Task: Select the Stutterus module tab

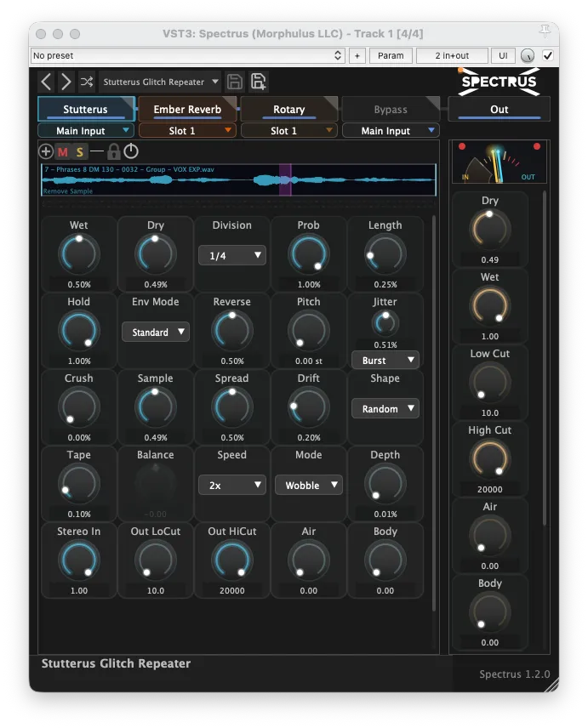Action: pos(86,109)
